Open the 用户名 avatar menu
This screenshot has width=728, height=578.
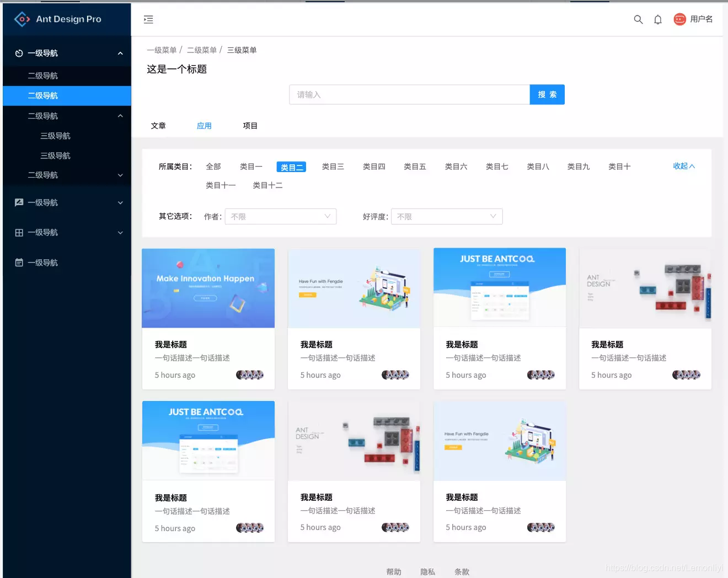pyautogui.click(x=693, y=19)
